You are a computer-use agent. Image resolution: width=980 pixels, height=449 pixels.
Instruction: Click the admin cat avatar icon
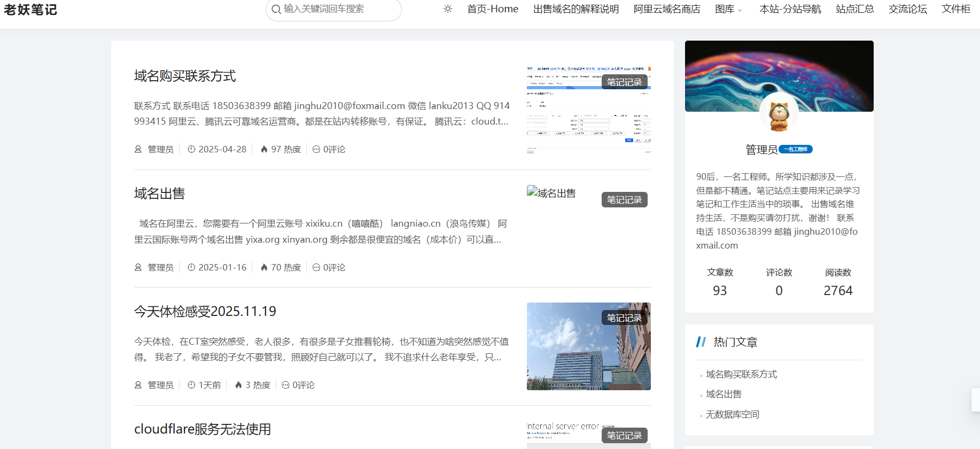pyautogui.click(x=779, y=112)
